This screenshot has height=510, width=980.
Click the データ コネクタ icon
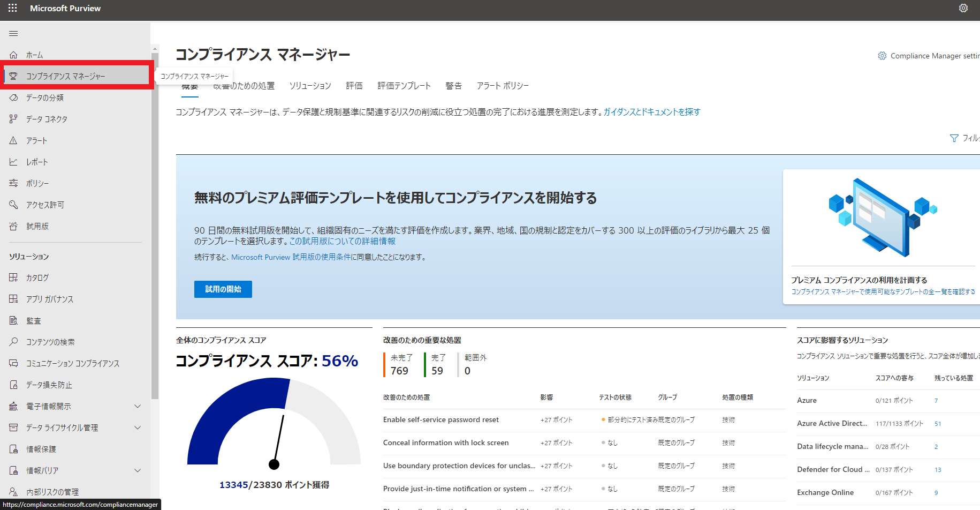13,119
